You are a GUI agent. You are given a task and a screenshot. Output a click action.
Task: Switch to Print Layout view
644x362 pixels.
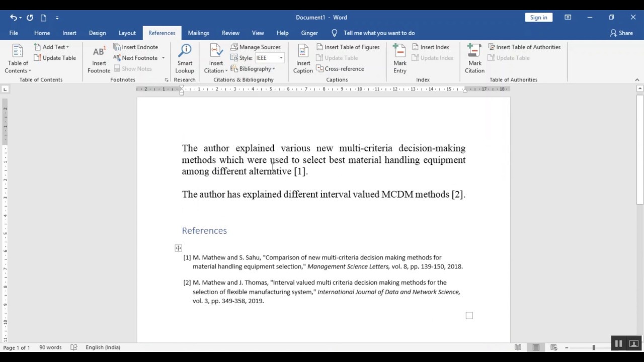(x=536, y=347)
